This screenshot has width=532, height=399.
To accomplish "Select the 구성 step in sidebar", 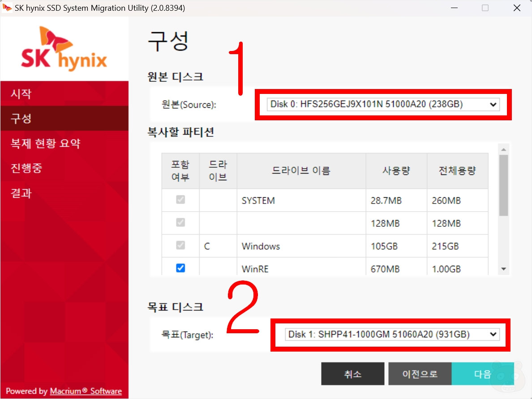I will click(x=64, y=118).
